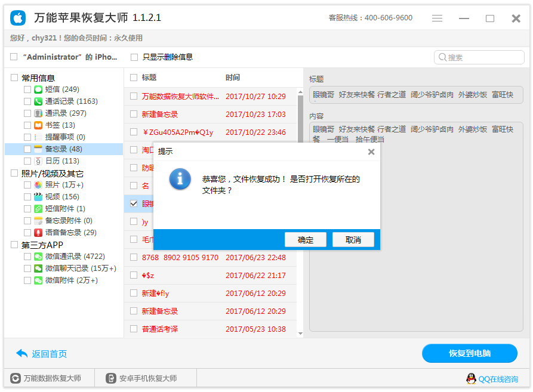Screen dimensions: 533x392
Task: Click the 2017/06/22 21:17 time cell
Action: click(x=255, y=276)
